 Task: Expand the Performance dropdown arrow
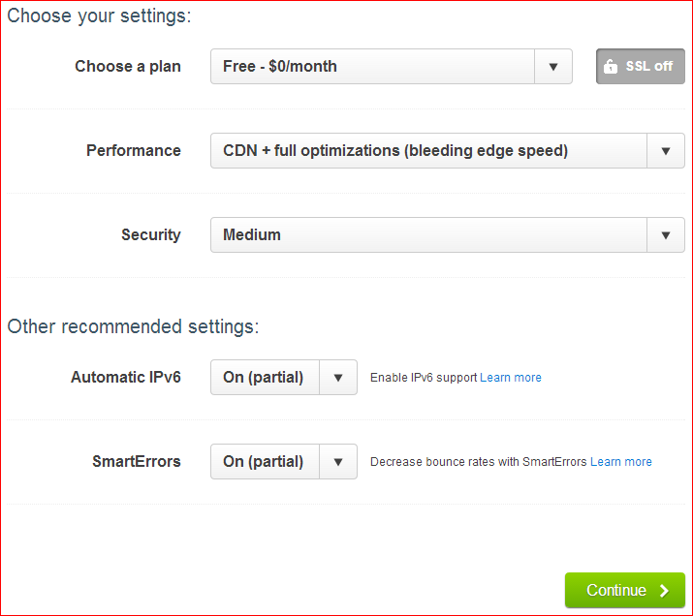pos(666,151)
